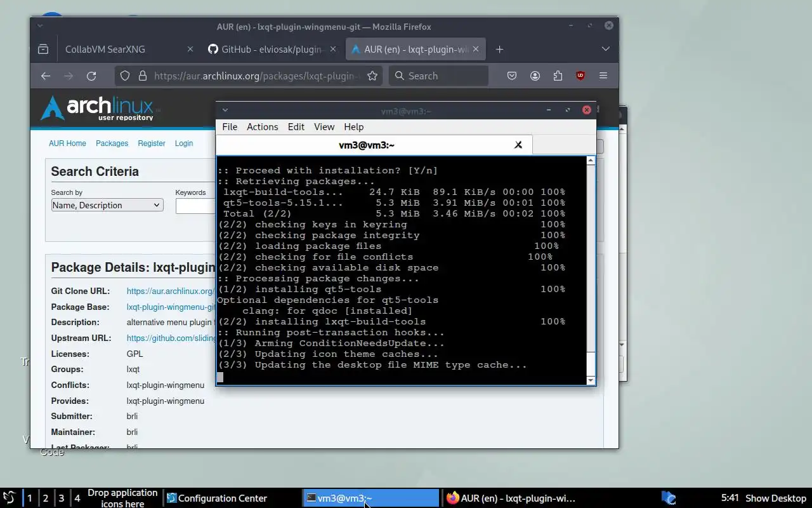Click Show Desktop button
812x508 pixels.
[x=776, y=498]
